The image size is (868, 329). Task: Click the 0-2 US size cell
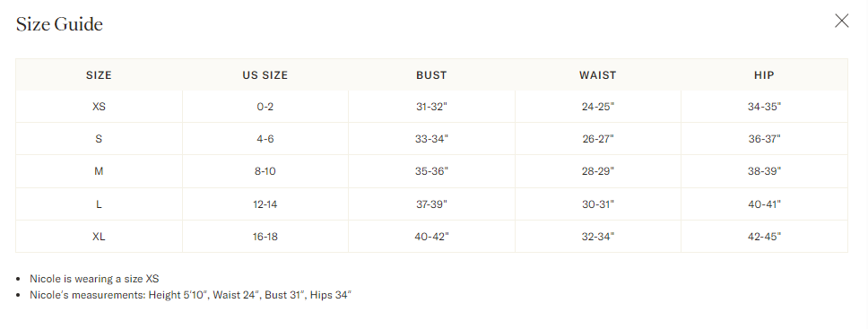pos(265,107)
